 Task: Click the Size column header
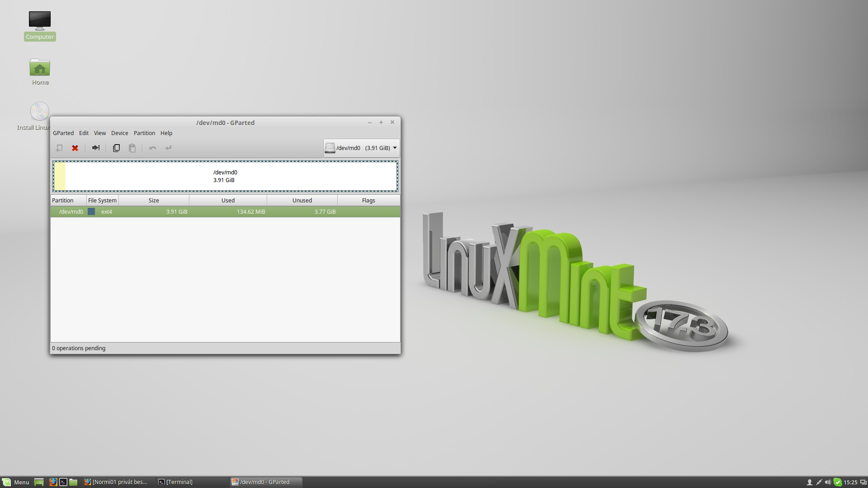pos(154,201)
